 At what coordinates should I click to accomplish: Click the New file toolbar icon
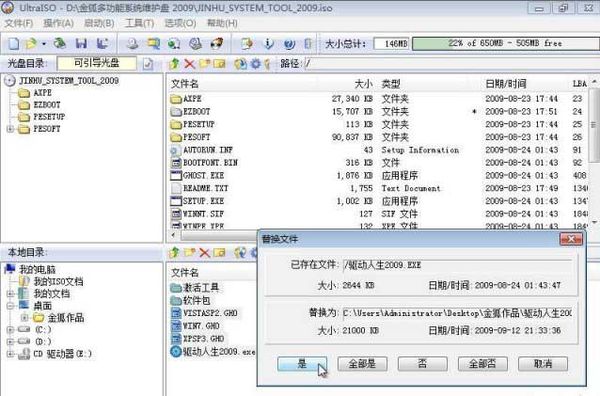13,44
